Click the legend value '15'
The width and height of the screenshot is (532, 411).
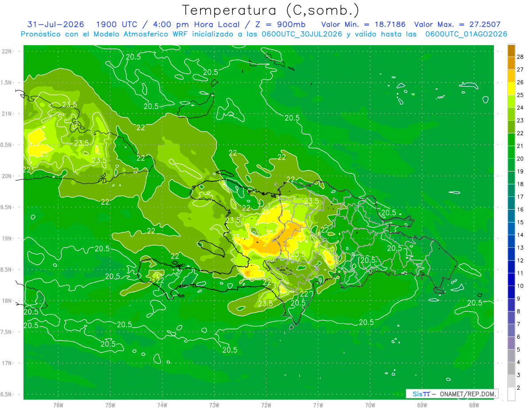(520, 222)
